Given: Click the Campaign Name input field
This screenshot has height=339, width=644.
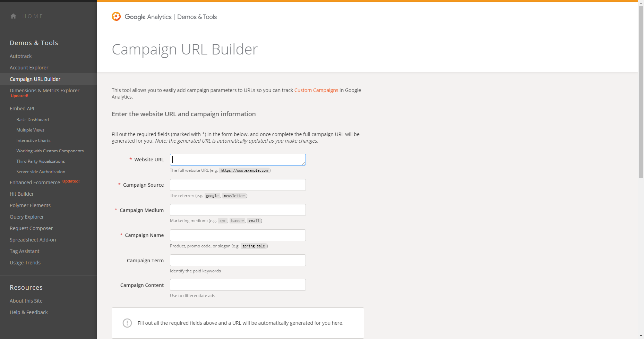Looking at the screenshot, I should (238, 235).
